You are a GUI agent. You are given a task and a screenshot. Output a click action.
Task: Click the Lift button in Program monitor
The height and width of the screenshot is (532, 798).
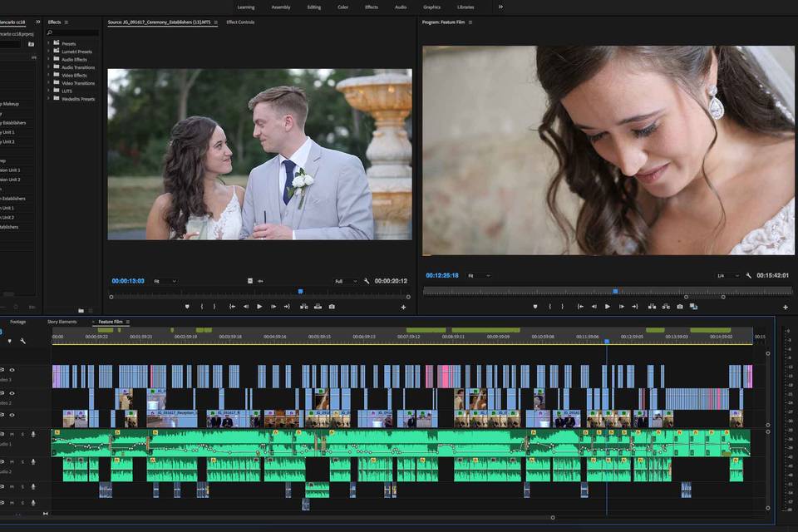click(x=652, y=307)
